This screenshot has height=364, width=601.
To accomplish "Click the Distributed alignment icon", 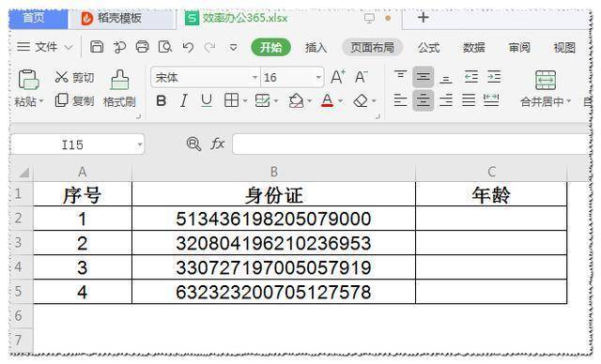I will tap(491, 100).
